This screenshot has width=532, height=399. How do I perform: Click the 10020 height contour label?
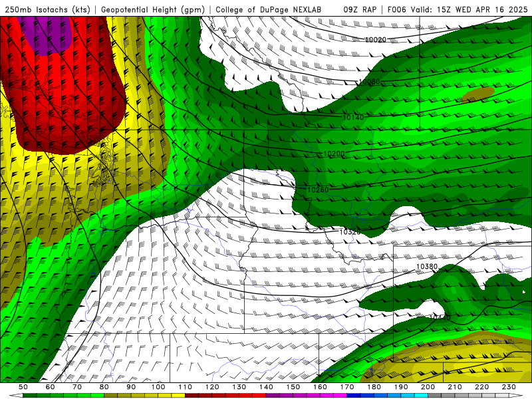[x=376, y=40]
